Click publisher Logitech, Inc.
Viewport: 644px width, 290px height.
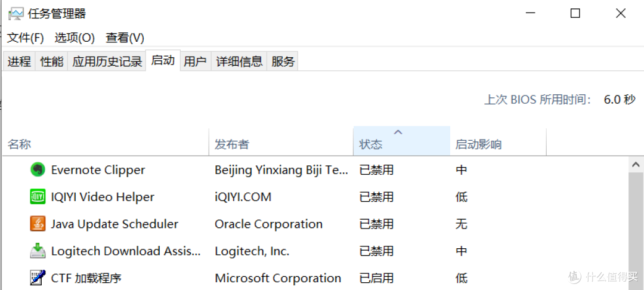pos(252,251)
